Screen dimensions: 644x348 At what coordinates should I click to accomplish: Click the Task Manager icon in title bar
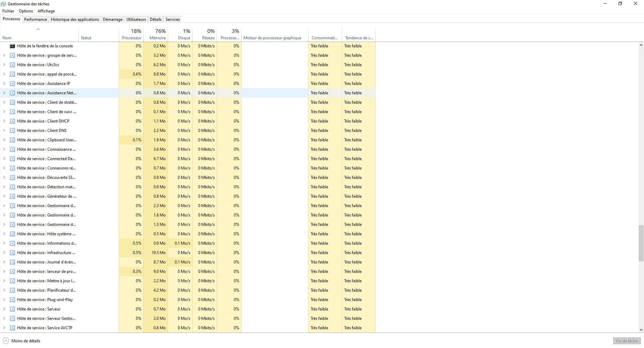coord(3,4)
